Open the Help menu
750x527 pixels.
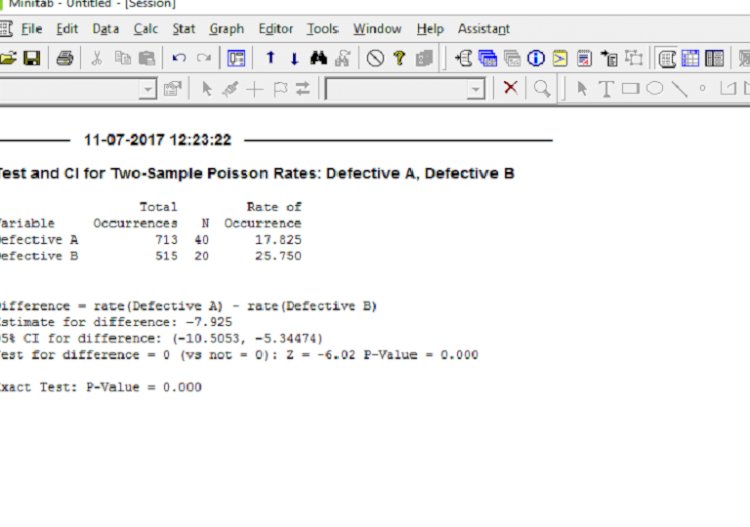pyautogui.click(x=430, y=29)
